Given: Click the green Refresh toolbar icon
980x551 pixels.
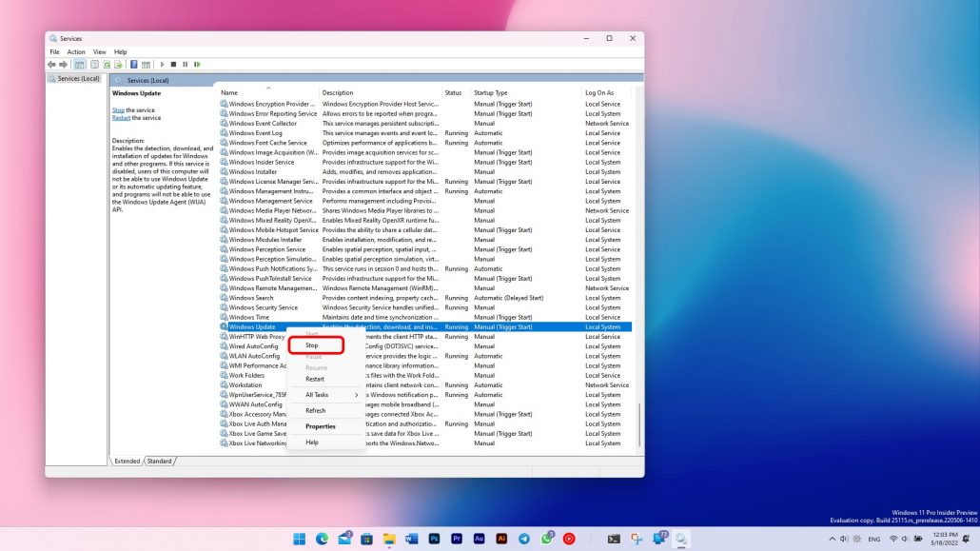Looking at the screenshot, I should pos(107,65).
